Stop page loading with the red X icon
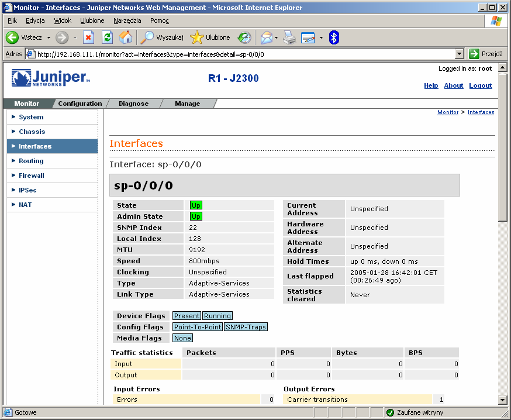The height and width of the screenshot is (420, 511). tap(89, 37)
